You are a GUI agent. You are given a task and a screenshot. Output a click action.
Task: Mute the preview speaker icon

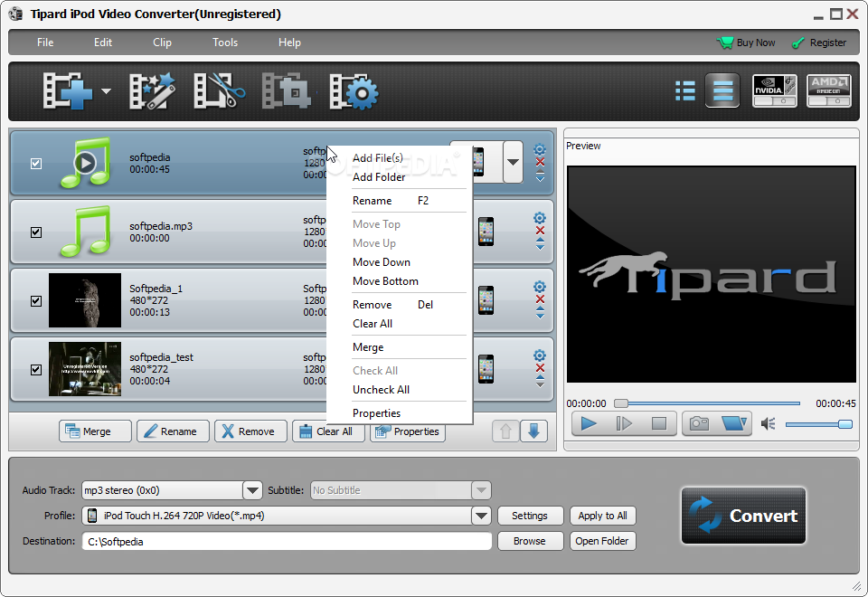(768, 424)
